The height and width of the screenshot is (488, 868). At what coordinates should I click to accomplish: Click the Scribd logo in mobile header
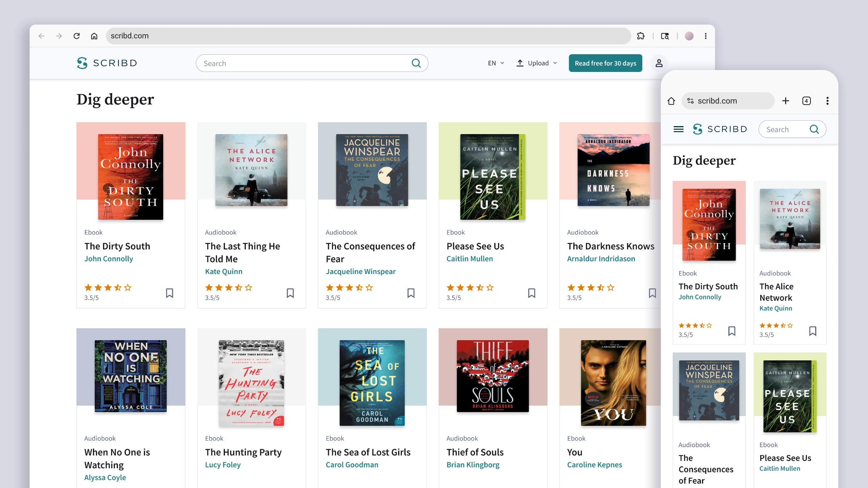point(720,129)
